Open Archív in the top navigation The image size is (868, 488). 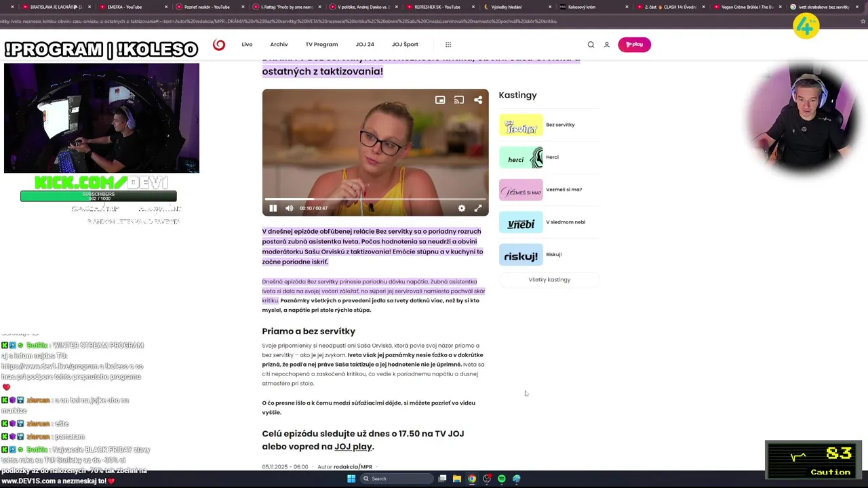(279, 45)
